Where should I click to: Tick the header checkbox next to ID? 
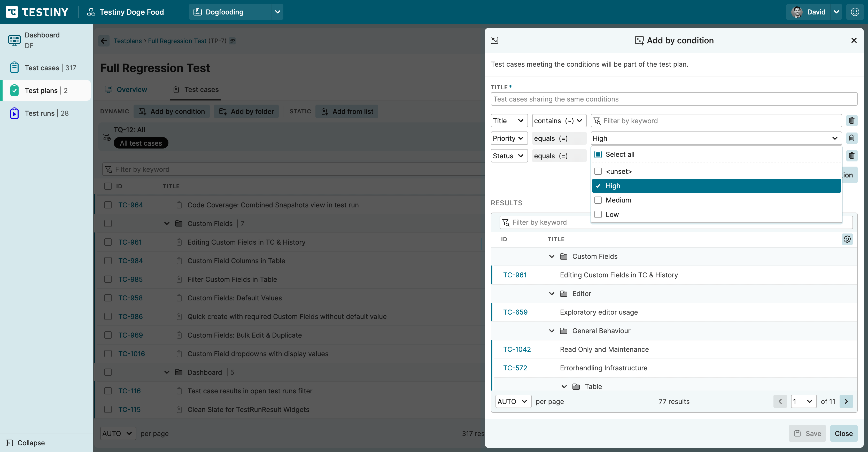108,186
